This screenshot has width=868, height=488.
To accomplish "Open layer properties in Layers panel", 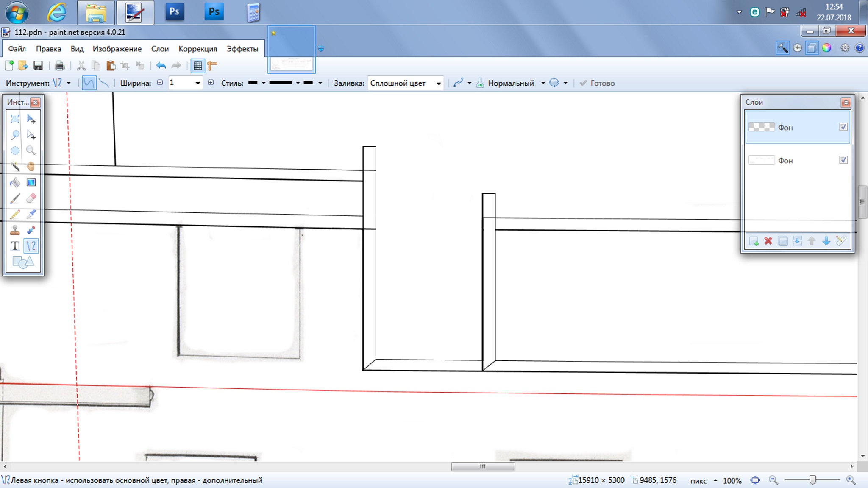I will click(841, 241).
